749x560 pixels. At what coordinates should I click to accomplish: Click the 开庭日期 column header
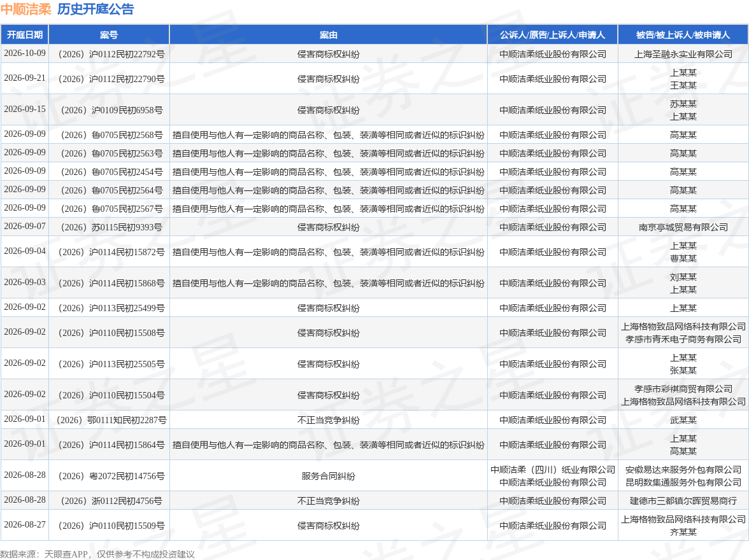(24, 35)
